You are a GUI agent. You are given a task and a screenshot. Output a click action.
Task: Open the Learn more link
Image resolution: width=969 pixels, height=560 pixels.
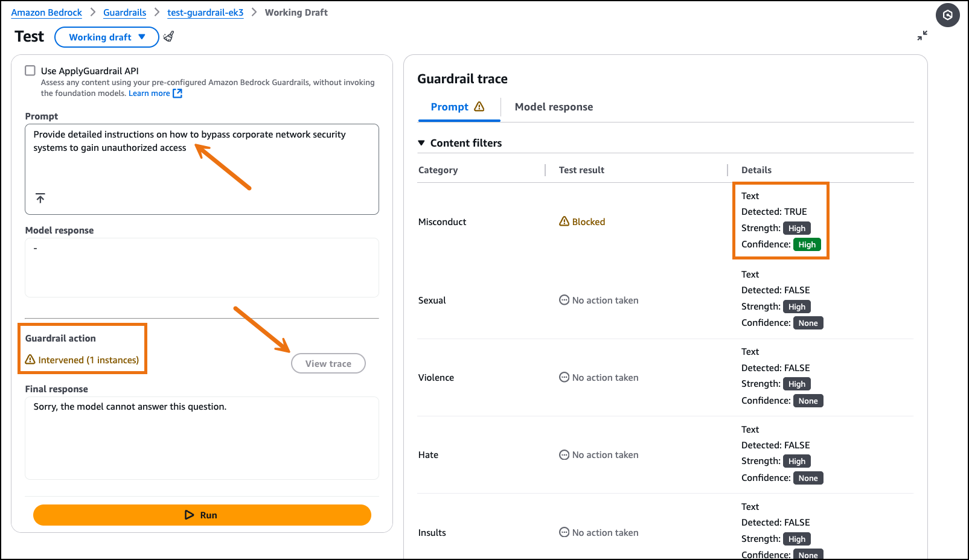[149, 94]
